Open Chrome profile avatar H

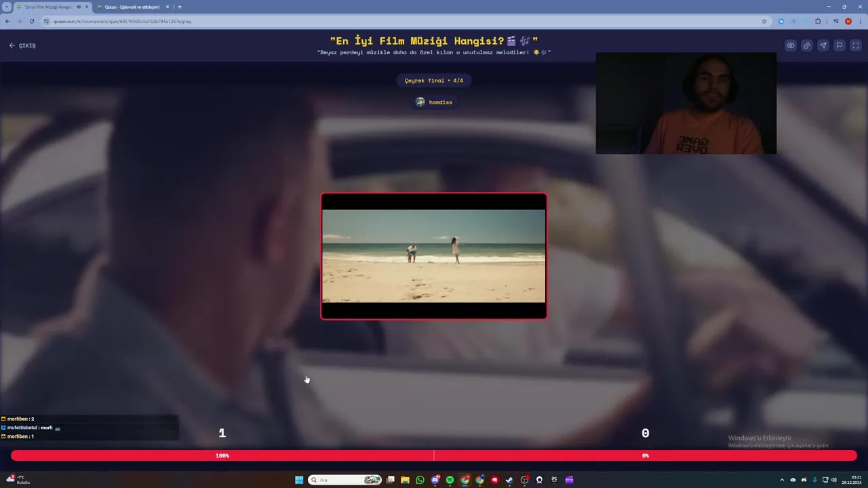848,21
